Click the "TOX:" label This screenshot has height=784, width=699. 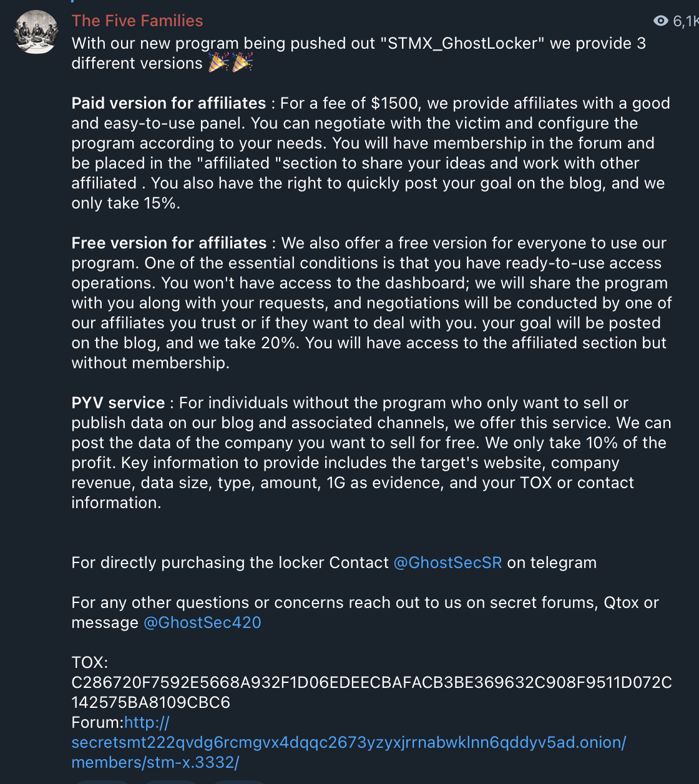point(89,662)
